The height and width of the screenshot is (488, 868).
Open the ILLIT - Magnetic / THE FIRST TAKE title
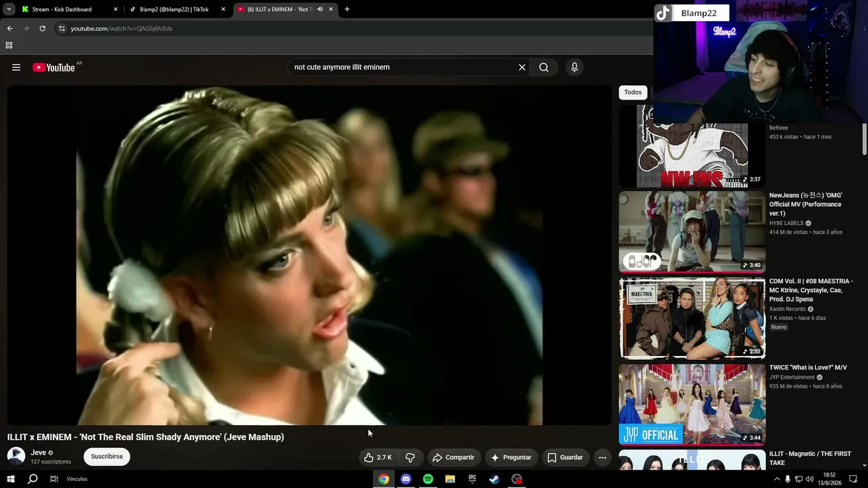[x=810, y=458]
